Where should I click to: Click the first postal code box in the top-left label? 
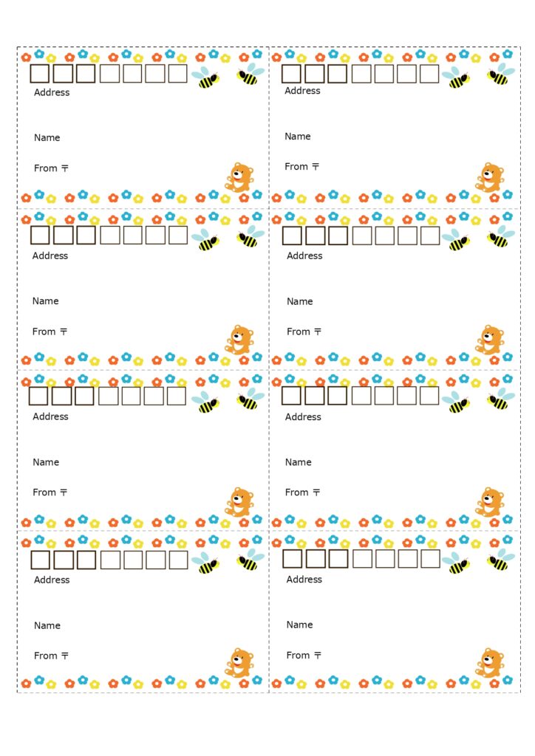(x=40, y=73)
